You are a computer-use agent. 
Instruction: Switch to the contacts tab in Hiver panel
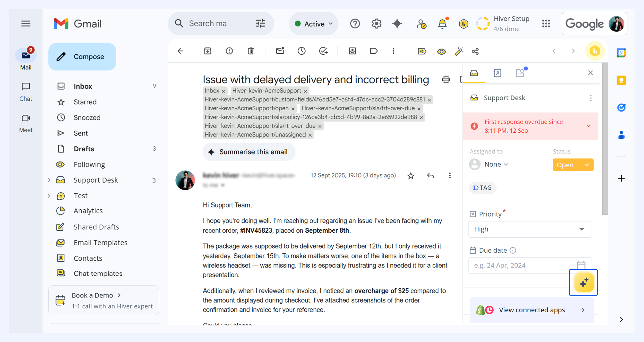coord(497,73)
